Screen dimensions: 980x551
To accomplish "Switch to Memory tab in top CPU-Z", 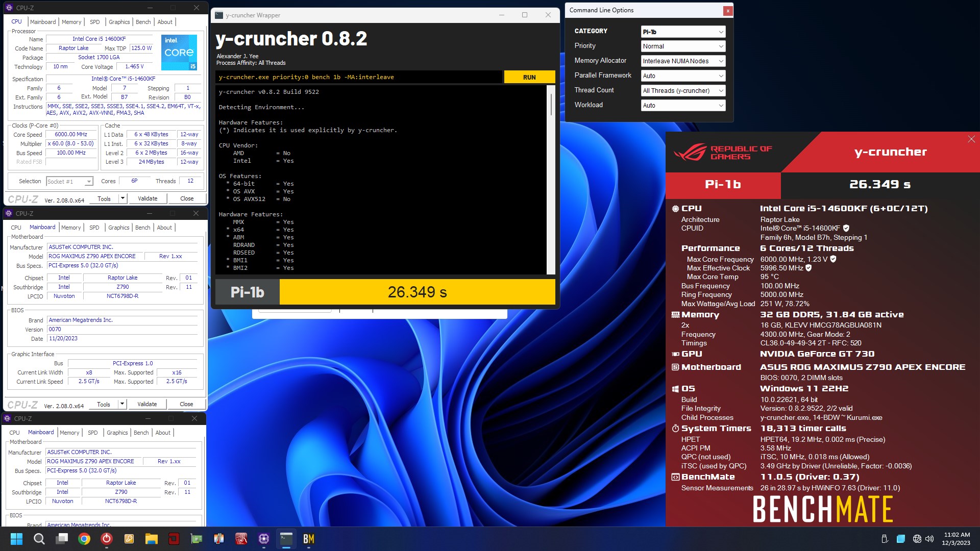I will [x=71, y=22].
